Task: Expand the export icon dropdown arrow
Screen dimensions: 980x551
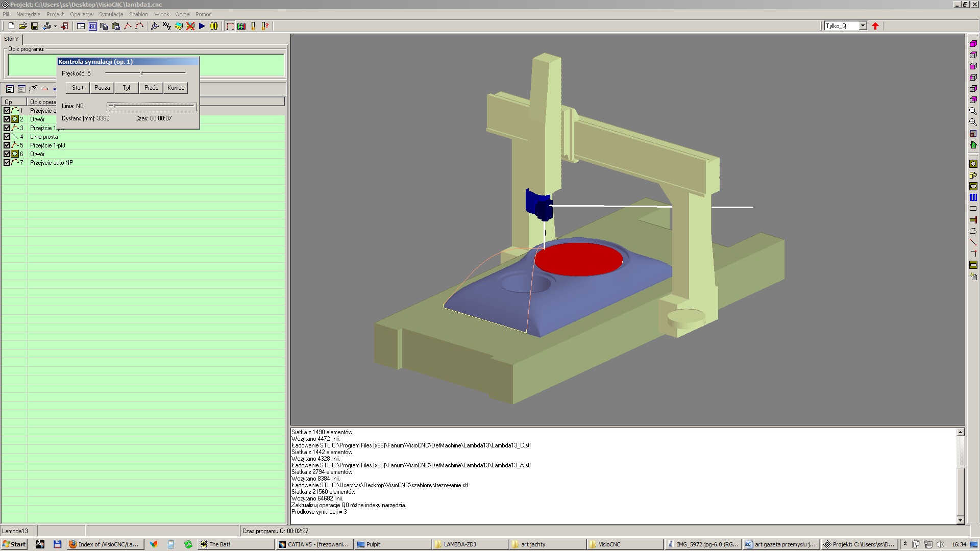Action: [x=55, y=27]
